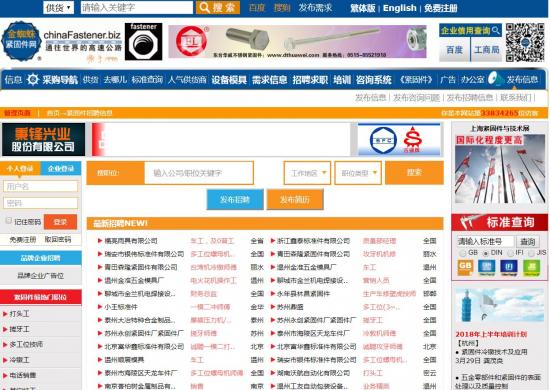Click the English language link
Image resolution: width=550 pixels, height=390 pixels.
pos(400,8)
